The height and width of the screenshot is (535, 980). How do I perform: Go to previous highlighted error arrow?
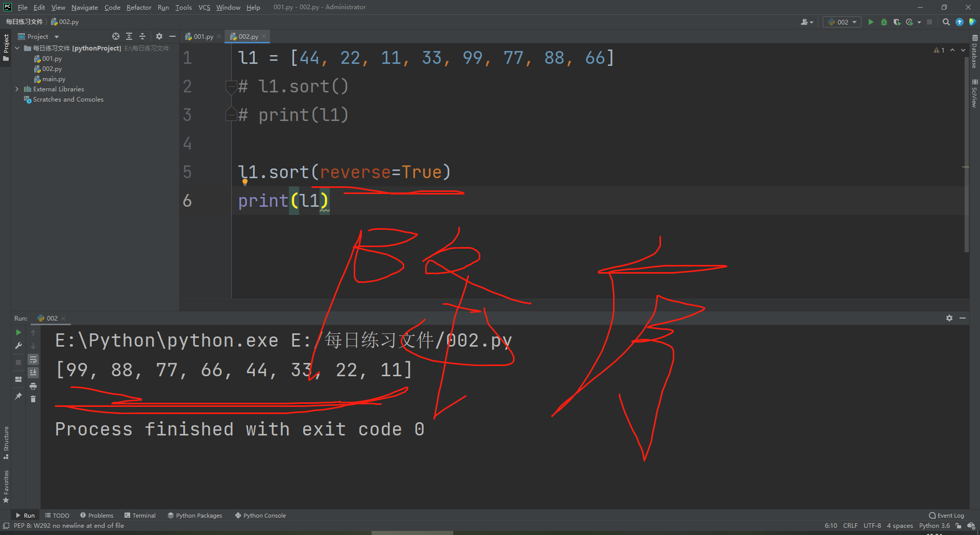coord(952,50)
